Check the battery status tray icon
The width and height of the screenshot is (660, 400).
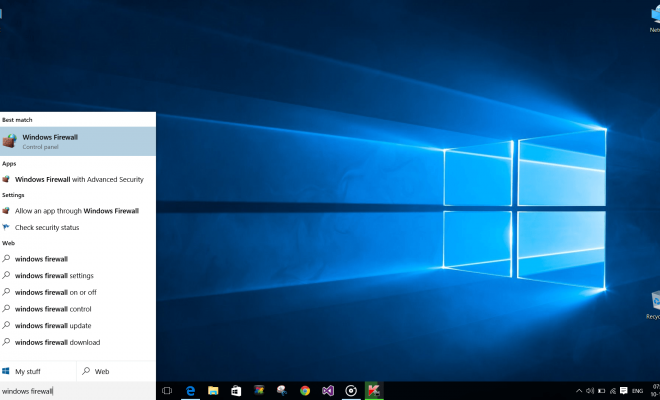tap(601, 391)
